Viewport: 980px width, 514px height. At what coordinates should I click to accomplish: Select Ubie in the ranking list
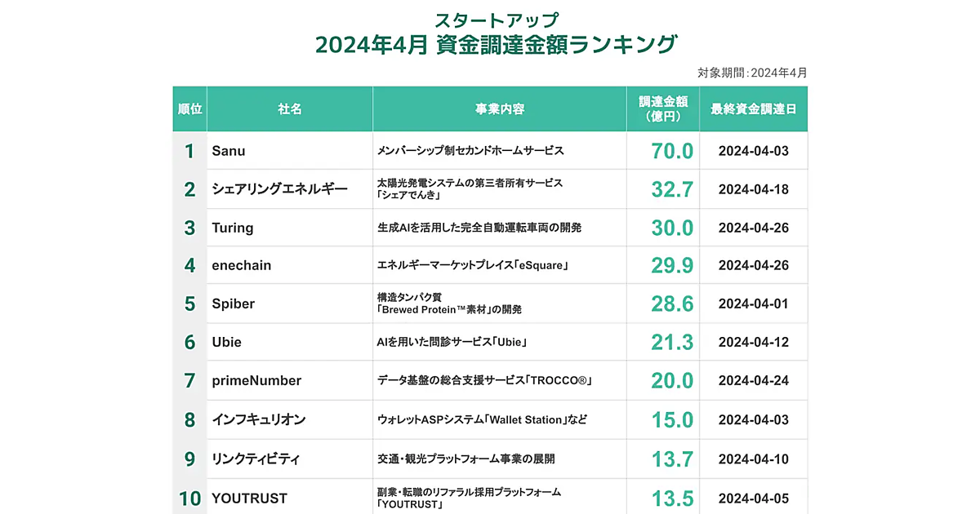tap(227, 342)
